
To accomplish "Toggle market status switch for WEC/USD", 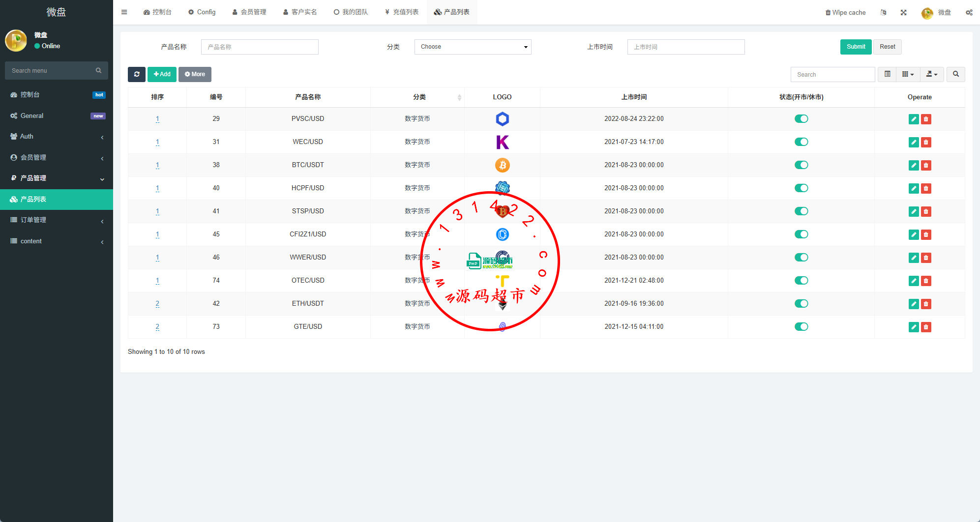I will [x=801, y=142].
